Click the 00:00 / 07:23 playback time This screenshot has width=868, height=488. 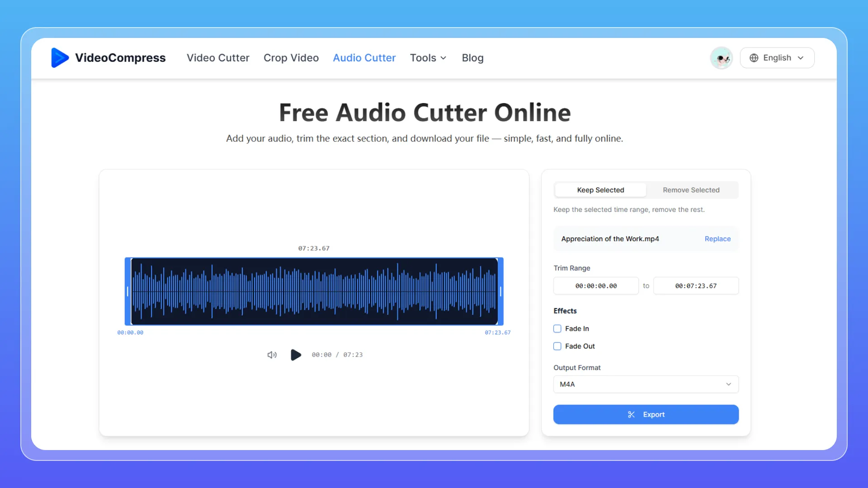(x=337, y=355)
